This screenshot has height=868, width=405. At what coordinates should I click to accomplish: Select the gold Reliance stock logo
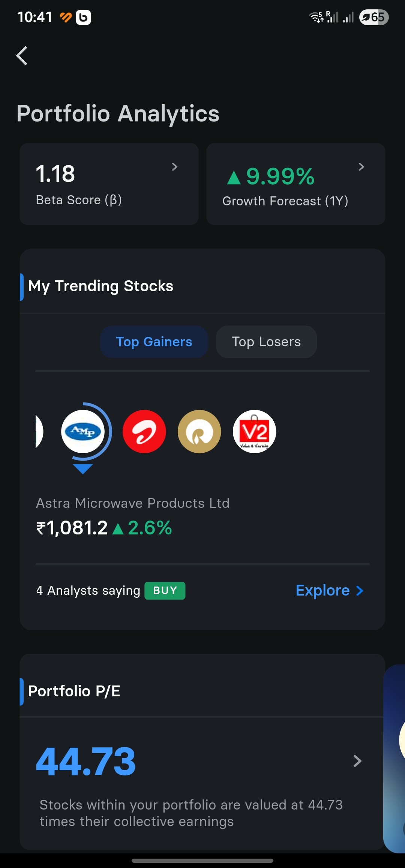click(x=199, y=432)
